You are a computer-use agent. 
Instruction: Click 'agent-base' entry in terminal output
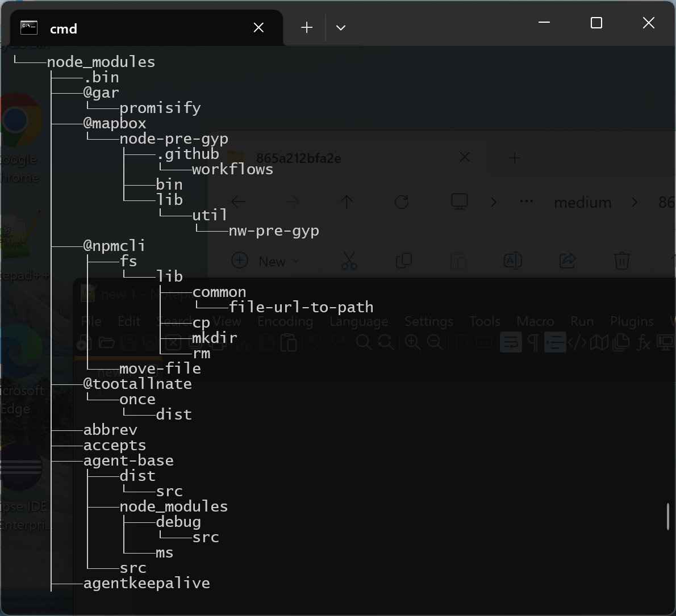pos(128,460)
